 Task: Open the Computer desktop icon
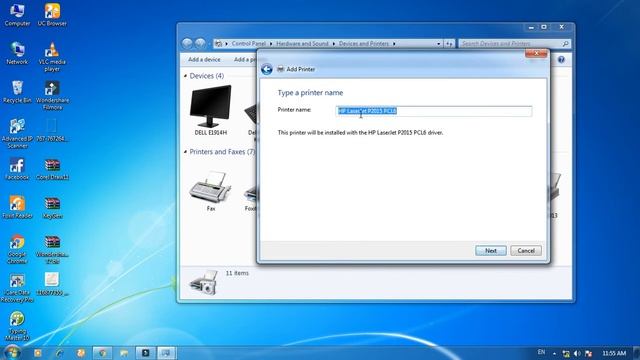(17, 15)
